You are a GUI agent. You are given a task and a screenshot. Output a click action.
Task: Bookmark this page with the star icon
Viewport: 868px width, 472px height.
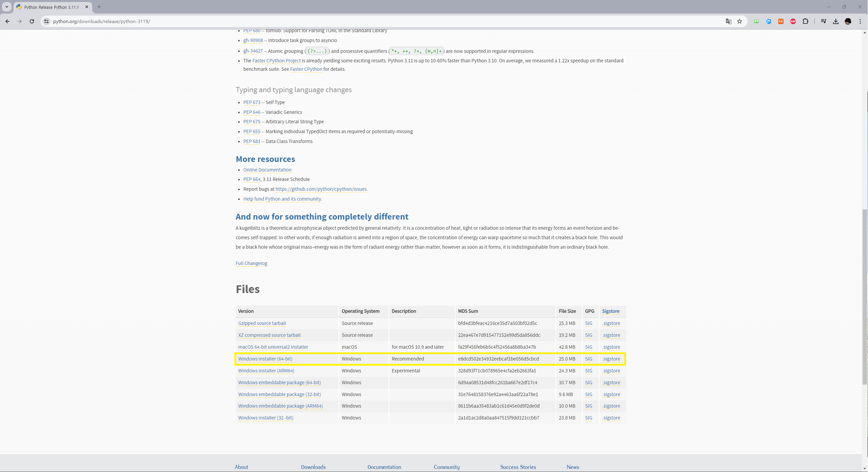[740, 21]
